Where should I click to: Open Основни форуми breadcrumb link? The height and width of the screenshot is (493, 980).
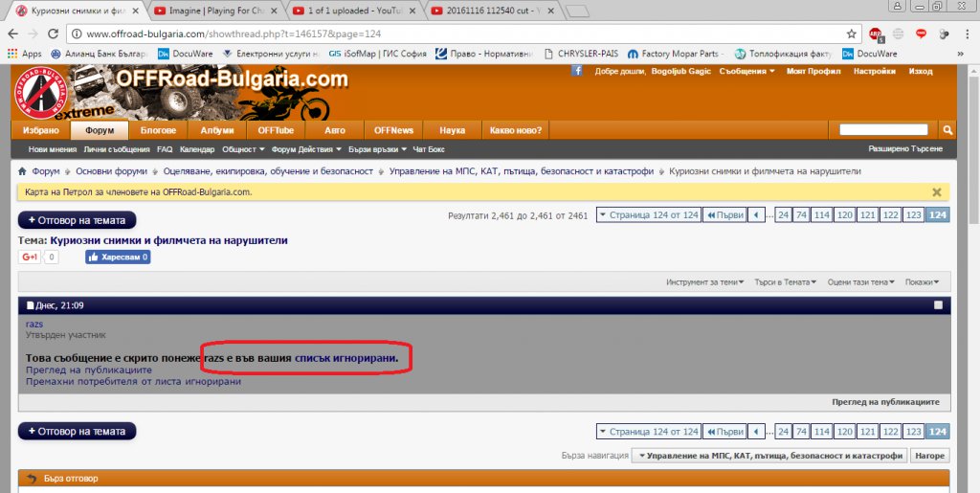click(111, 171)
